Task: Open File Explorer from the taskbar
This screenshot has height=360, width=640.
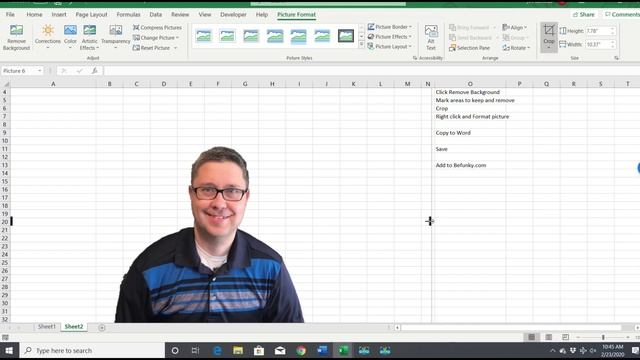Action: [x=238, y=351]
